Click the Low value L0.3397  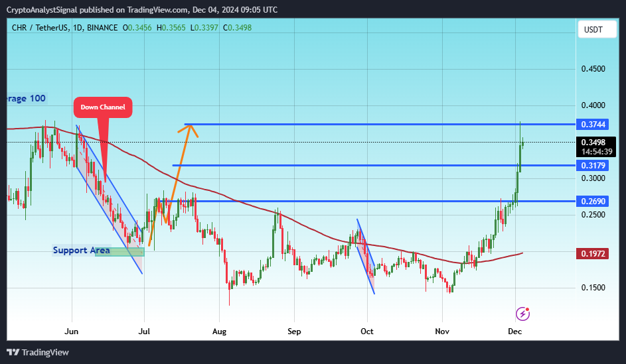click(204, 27)
